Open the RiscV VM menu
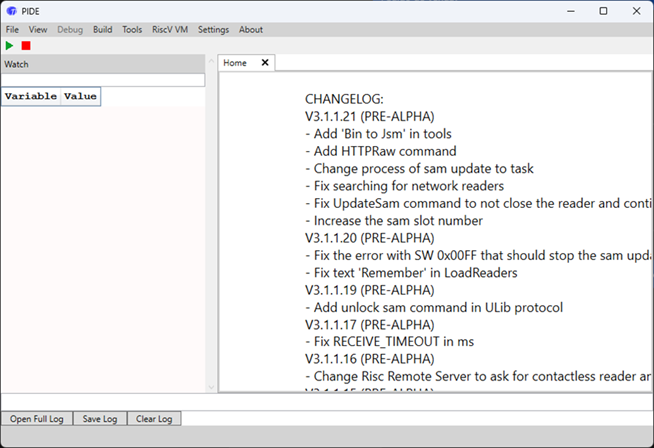 (170, 30)
